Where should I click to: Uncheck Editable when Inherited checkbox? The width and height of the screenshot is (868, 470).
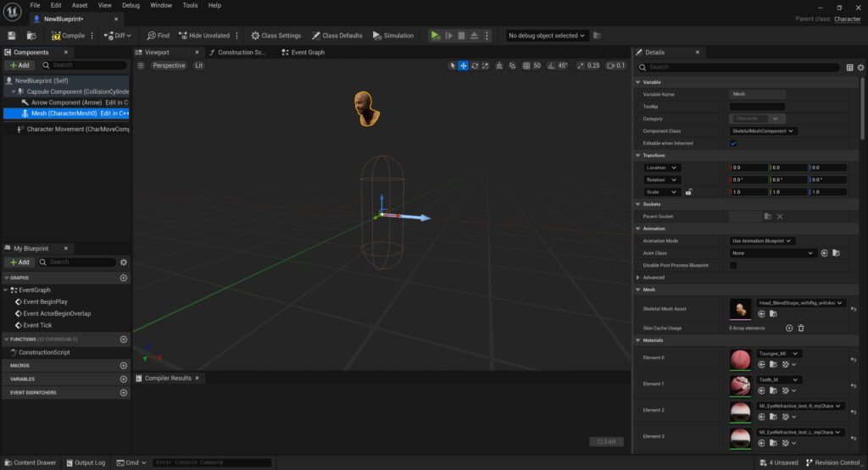(x=733, y=143)
